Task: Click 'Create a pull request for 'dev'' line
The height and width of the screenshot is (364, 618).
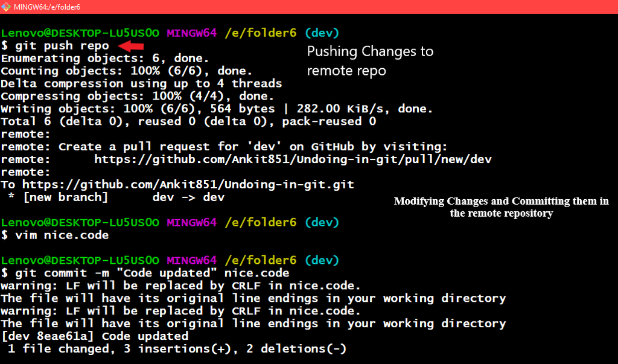Action: (x=225, y=147)
